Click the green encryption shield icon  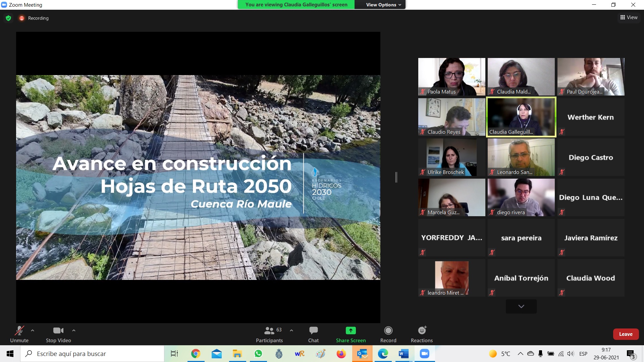pos(8,18)
